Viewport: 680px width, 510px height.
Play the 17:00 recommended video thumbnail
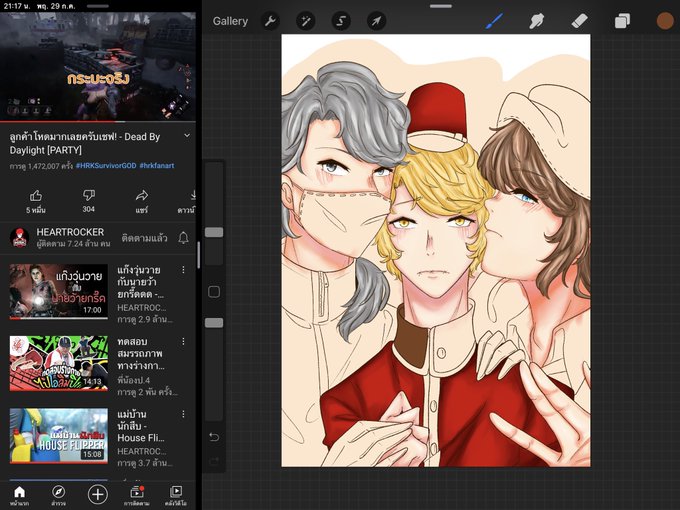click(59, 291)
